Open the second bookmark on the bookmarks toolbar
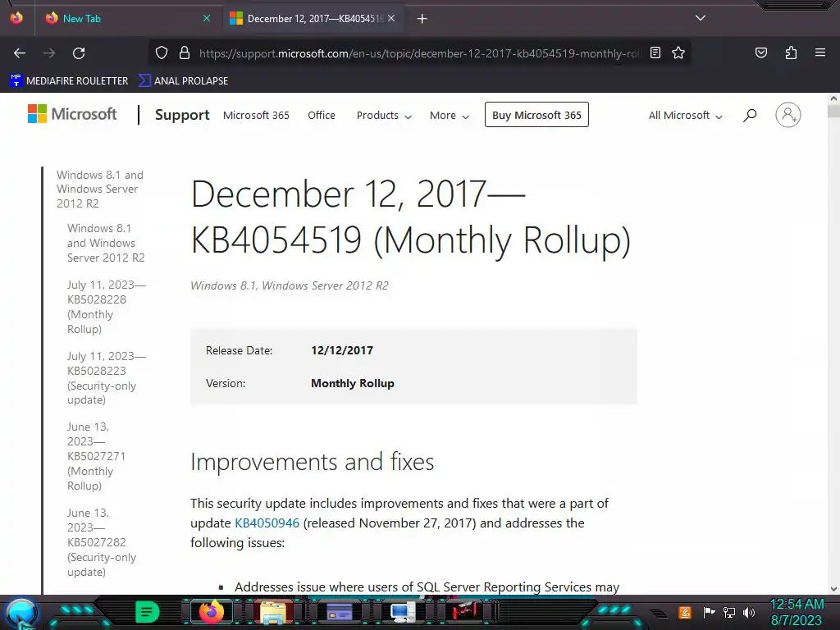The width and height of the screenshot is (840, 630). tap(183, 81)
